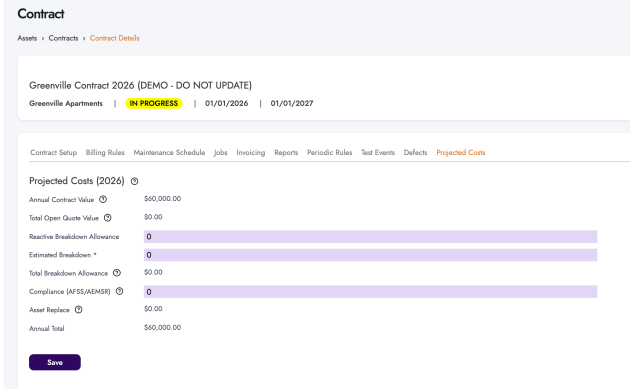Open the Billing Rules tab
Screen dimensions: 630x389
coord(105,153)
